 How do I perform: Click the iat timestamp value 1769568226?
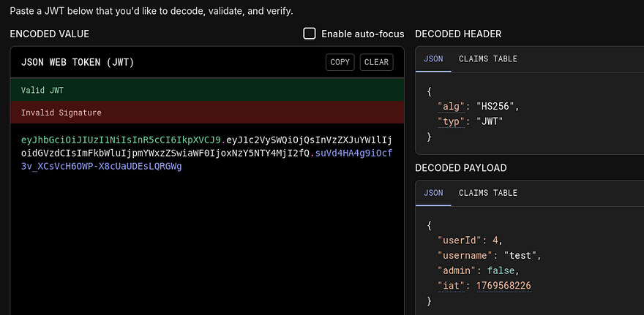click(x=503, y=285)
